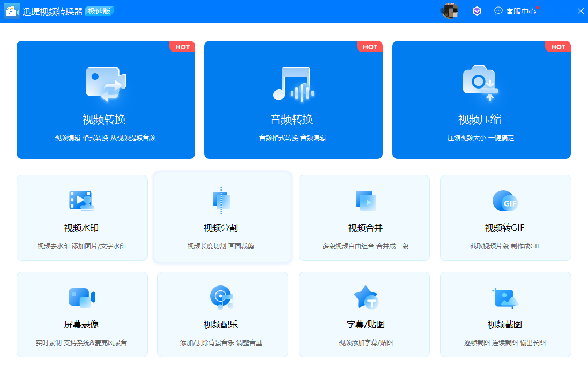Click the user avatar in title bar
Screen dimensions: 588x388
click(x=450, y=11)
